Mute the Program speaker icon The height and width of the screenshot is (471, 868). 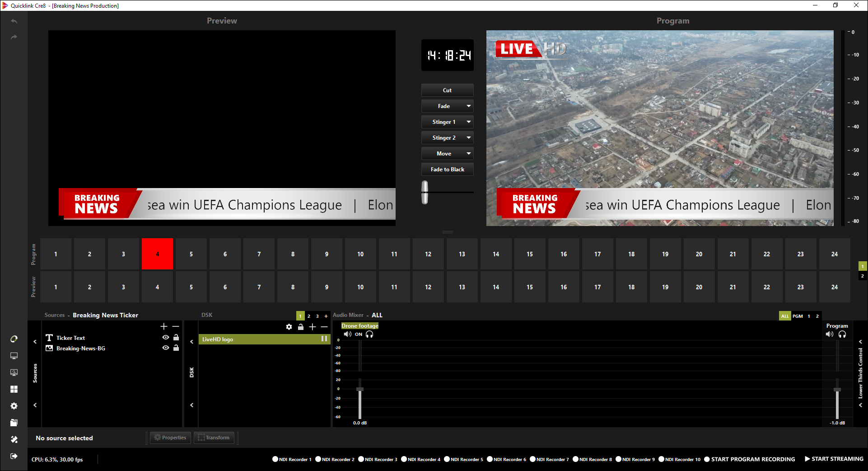[x=830, y=334]
